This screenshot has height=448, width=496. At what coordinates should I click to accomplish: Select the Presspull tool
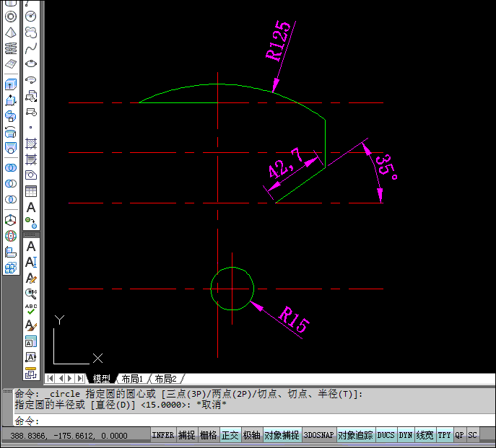point(11,100)
